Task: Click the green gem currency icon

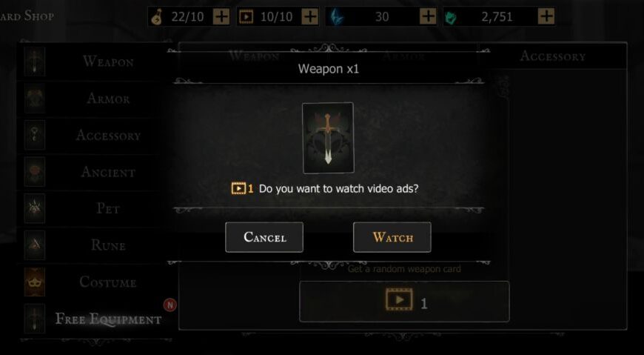Action: [452, 17]
